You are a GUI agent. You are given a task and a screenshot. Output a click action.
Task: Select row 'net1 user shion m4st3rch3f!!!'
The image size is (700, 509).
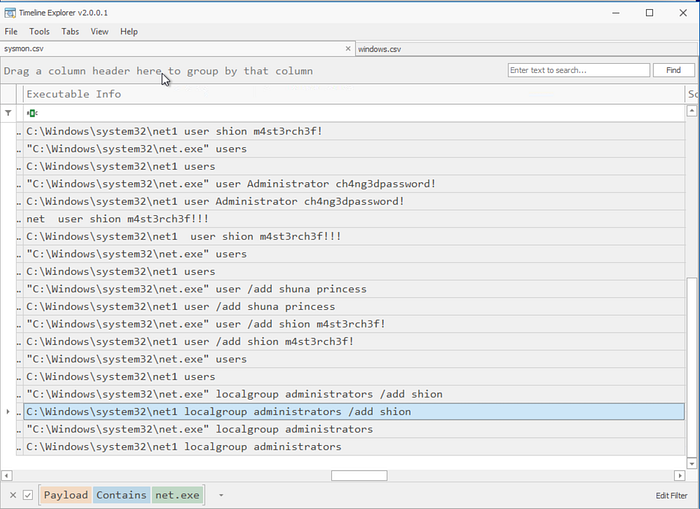click(354, 237)
